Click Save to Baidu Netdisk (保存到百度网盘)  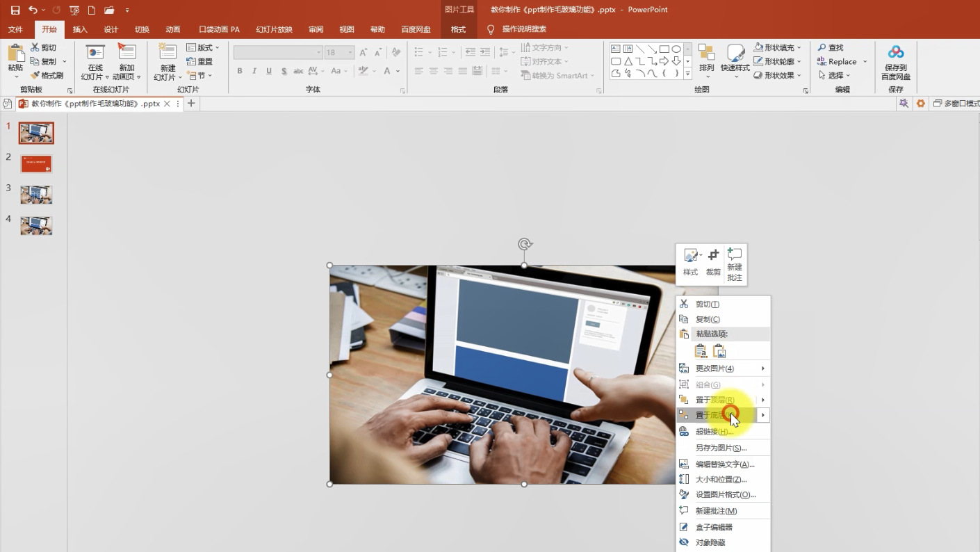point(896,63)
